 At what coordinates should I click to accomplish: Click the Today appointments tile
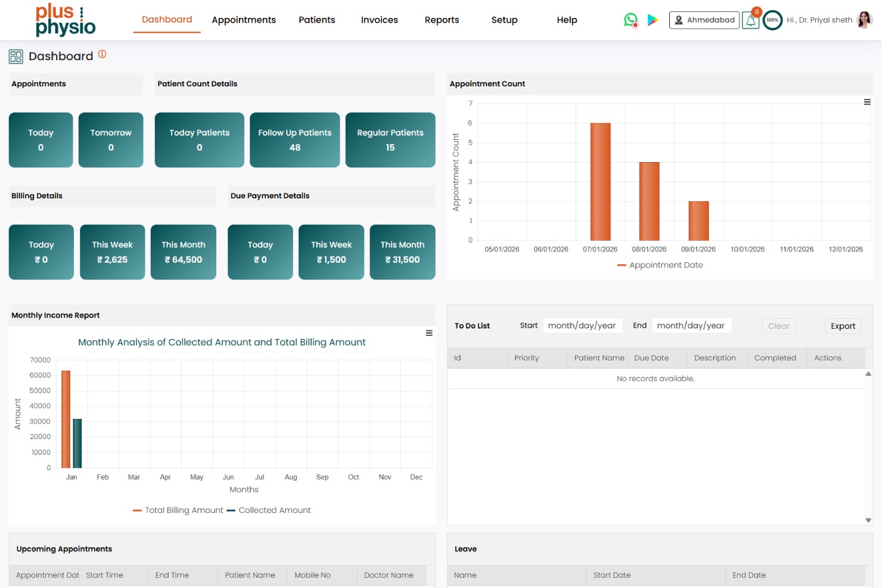[41, 140]
